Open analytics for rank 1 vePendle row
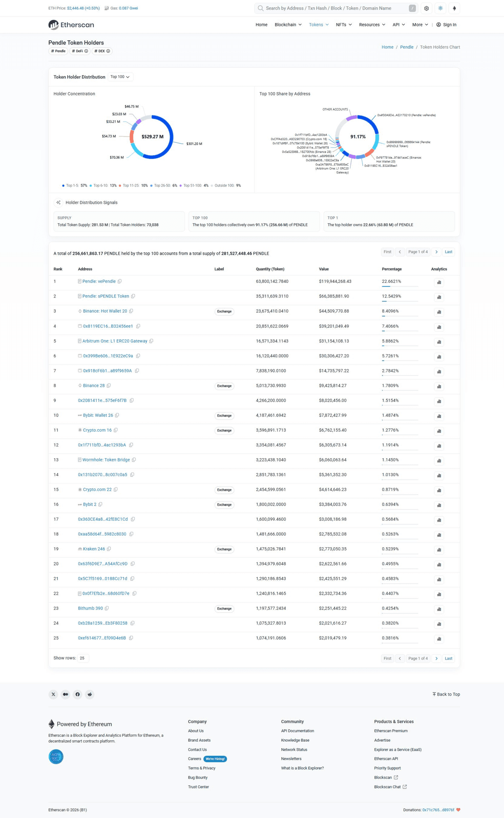504x818 pixels. click(x=439, y=282)
